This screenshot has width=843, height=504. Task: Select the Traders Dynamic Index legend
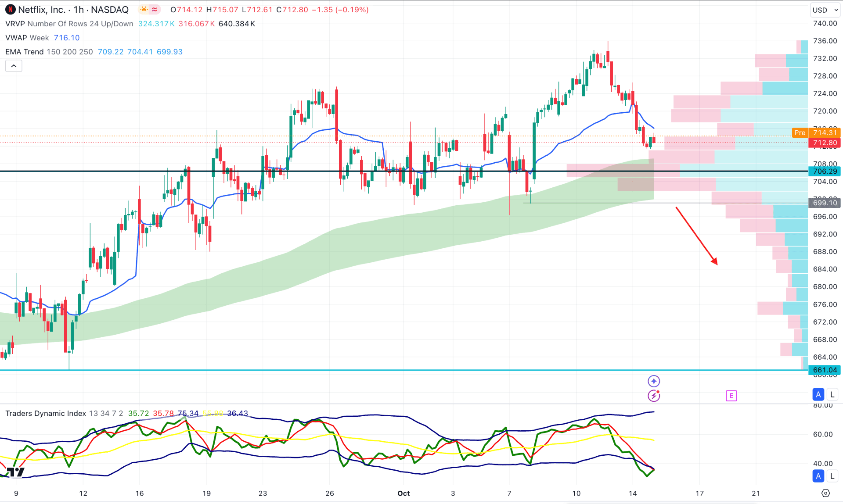pyautogui.click(x=64, y=413)
